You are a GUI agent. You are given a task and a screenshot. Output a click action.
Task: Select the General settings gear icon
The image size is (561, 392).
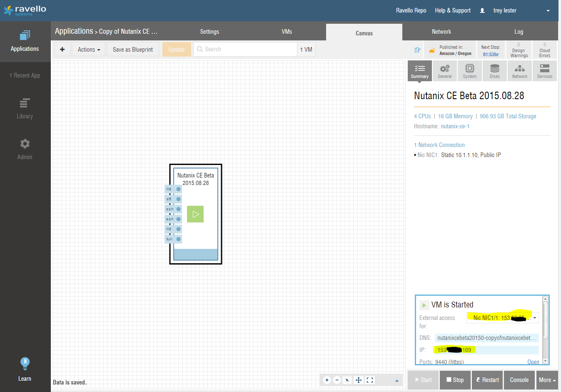click(x=444, y=70)
